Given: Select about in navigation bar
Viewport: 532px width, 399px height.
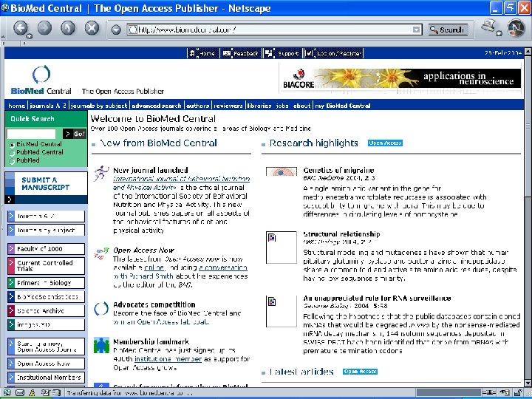Looking at the screenshot, I should point(301,106).
